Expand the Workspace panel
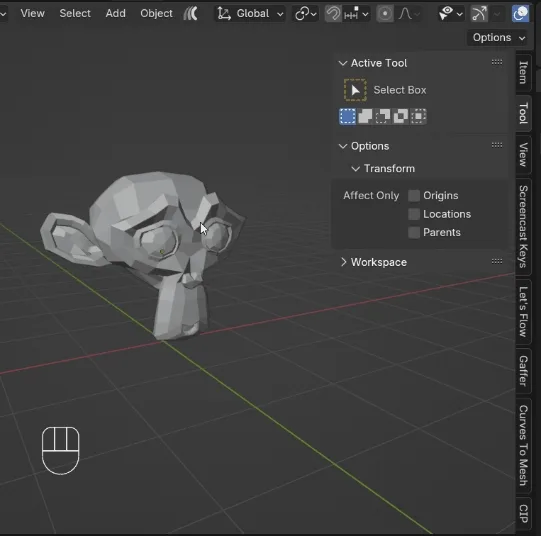 [x=343, y=262]
